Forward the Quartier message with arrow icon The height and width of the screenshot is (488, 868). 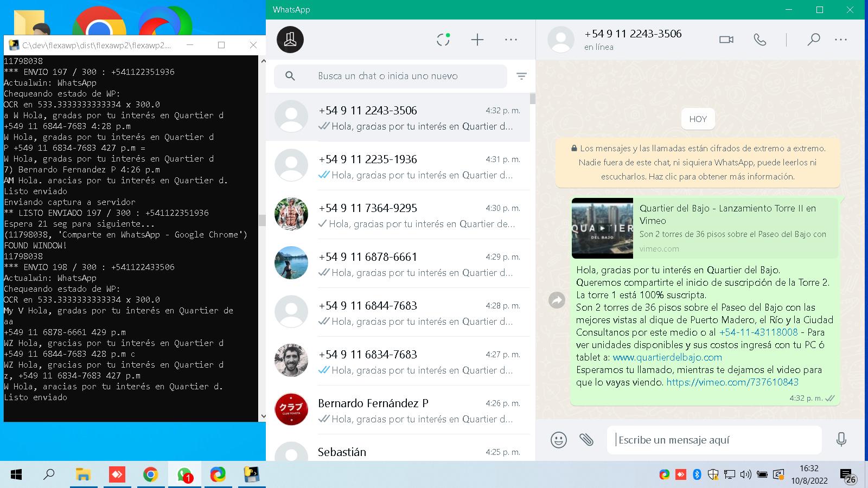click(557, 300)
